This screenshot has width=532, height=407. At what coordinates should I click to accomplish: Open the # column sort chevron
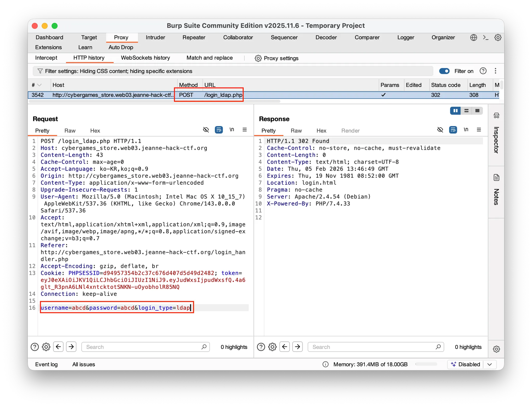point(39,85)
